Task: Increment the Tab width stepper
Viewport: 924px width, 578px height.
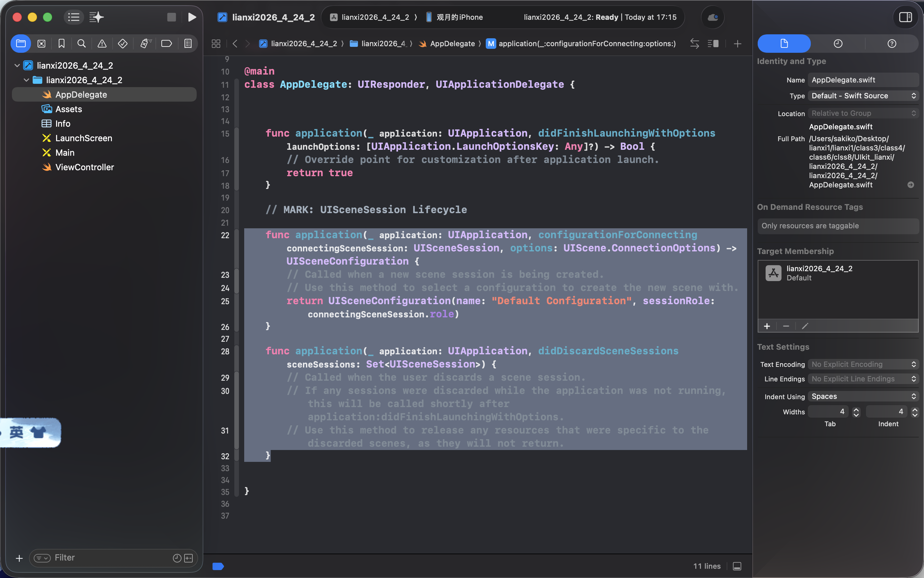Action: tap(856, 409)
